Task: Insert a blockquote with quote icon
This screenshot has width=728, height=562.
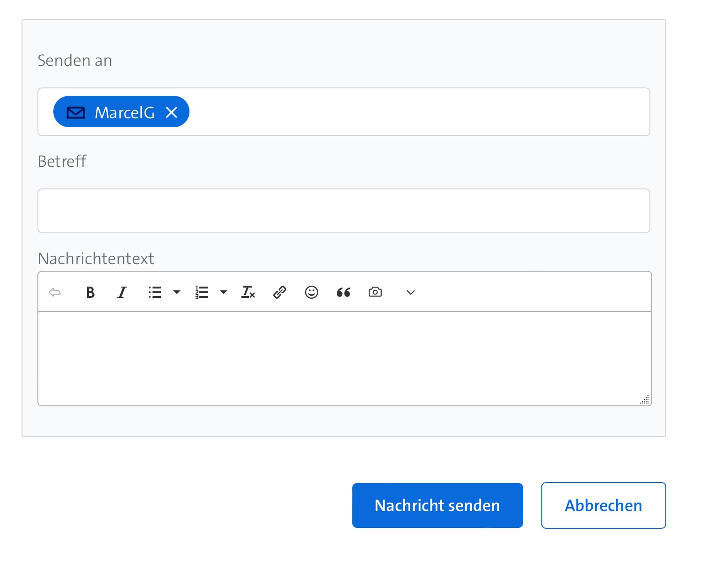Action: tap(343, 292)
